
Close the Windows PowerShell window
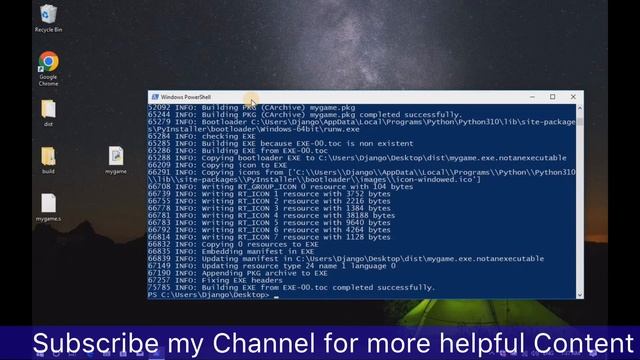(x=573, y=97)
